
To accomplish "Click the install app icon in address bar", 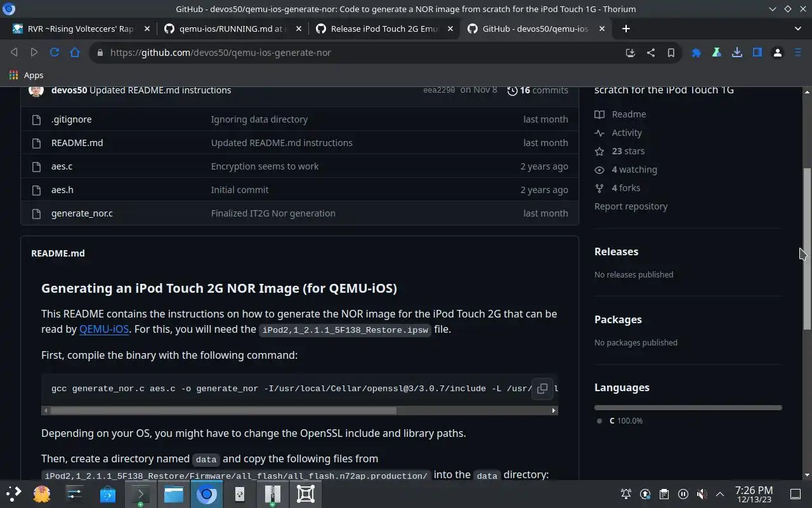I will coord(630,53).
